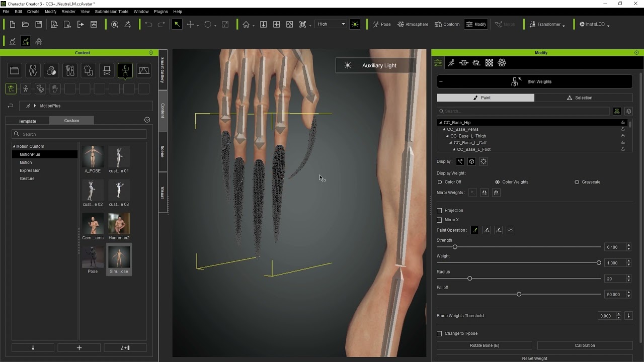Open the High quality dropdown
Screen dimensions: 644x362
(x=331, y=24)
